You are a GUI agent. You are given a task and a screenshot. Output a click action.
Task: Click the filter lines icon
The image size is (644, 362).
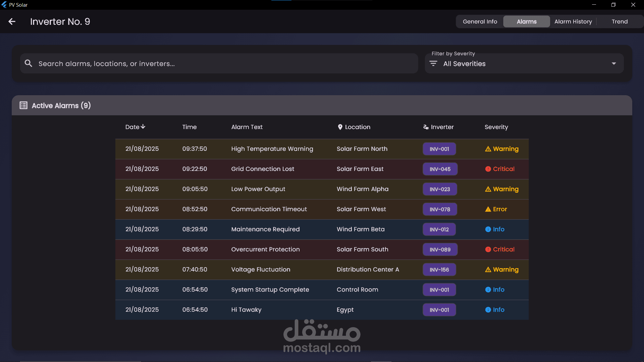click(x=433, y=63)
